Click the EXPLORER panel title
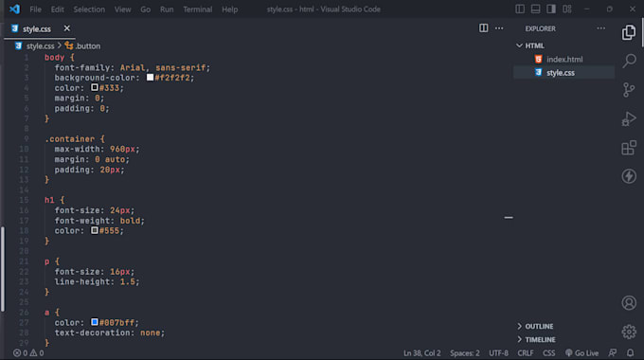 pyautogui.click(x=540, y=28)
